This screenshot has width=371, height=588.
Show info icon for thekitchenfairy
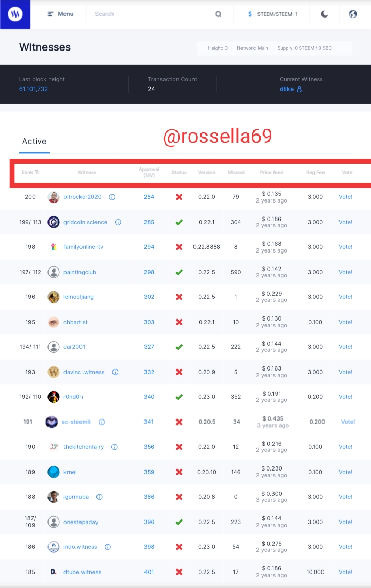(x=115, y=447)
